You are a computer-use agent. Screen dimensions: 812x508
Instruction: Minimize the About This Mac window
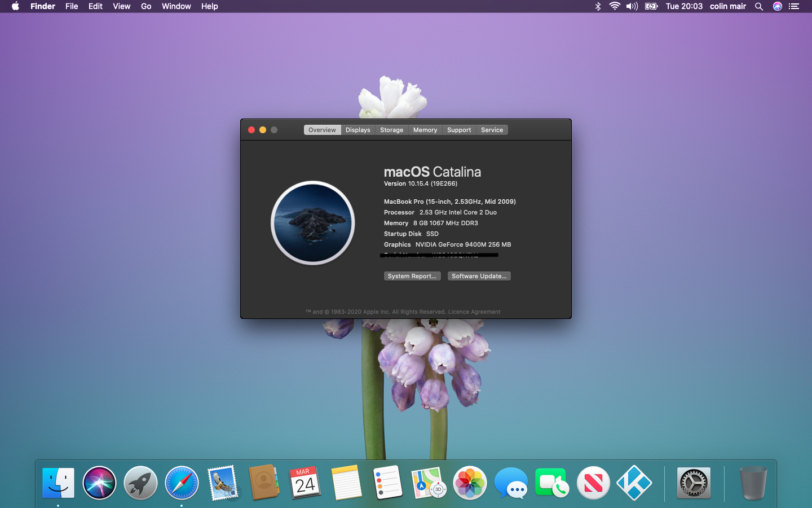pyautogui.click(x=263, y=130)
